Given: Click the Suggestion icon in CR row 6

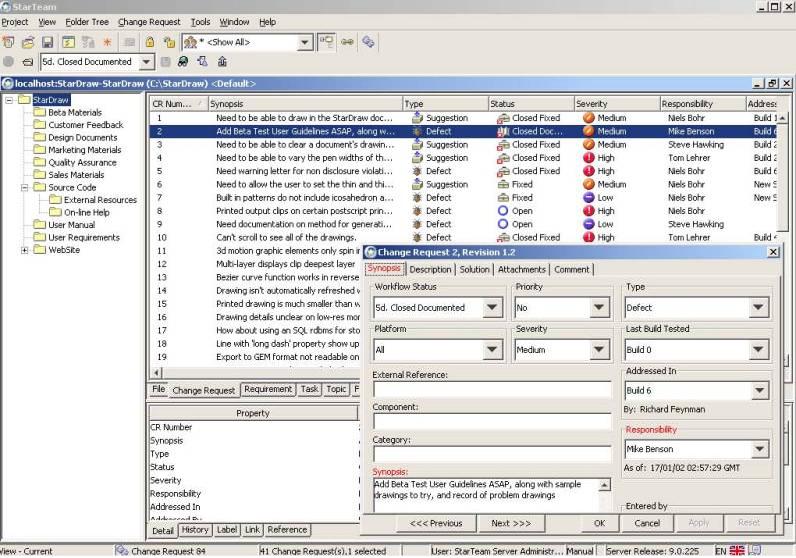Looking at the screenshot, I should (x=417, y=184).
